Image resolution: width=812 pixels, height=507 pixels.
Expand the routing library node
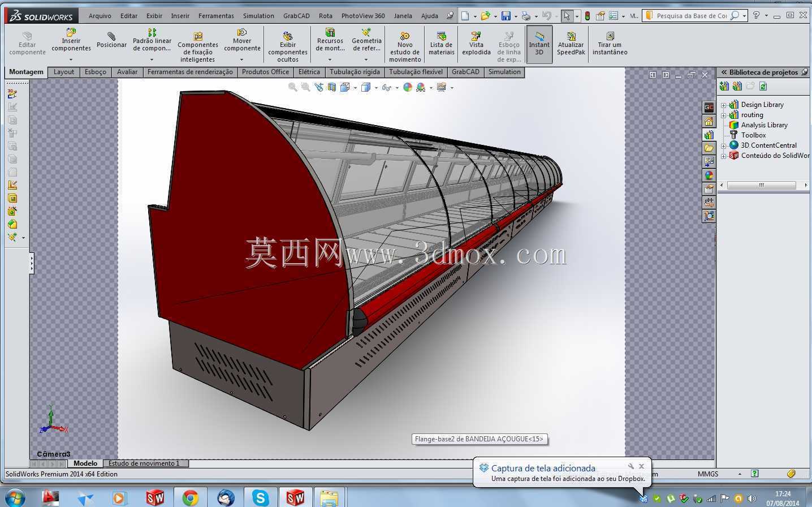coord(723,115)
